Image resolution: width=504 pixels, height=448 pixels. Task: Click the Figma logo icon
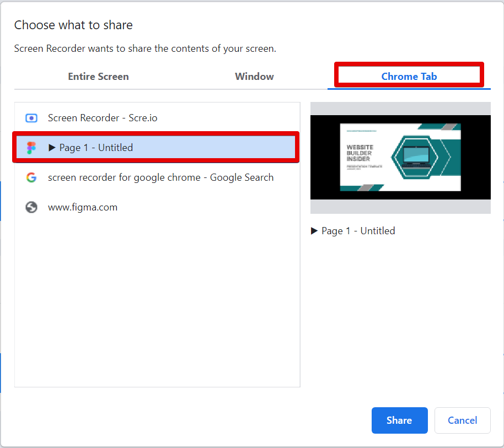coord(31,148)
